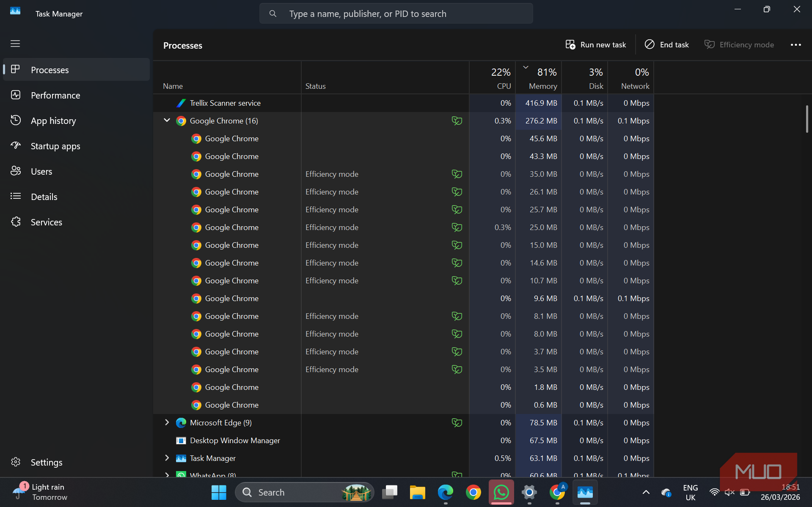The width and height of the screenshot is (812, 507).
Task: Open the three-dot more options menu
Action: (795, 45)
